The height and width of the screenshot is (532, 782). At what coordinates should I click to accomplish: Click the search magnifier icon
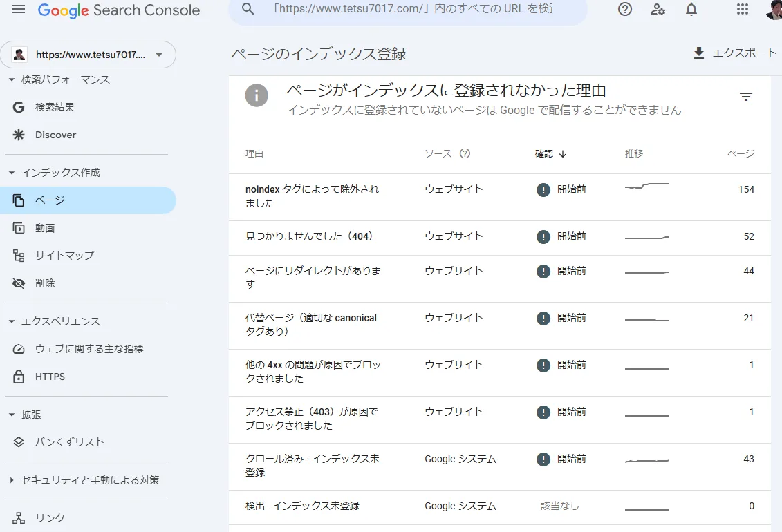tap(248, 9)
